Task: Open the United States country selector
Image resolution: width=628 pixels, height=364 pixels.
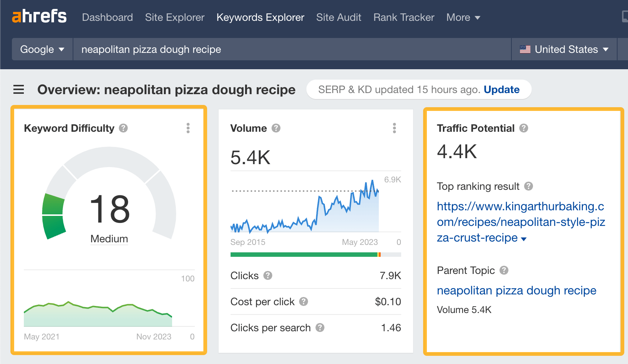Action: pyautogui.click(x=564, y=49)
